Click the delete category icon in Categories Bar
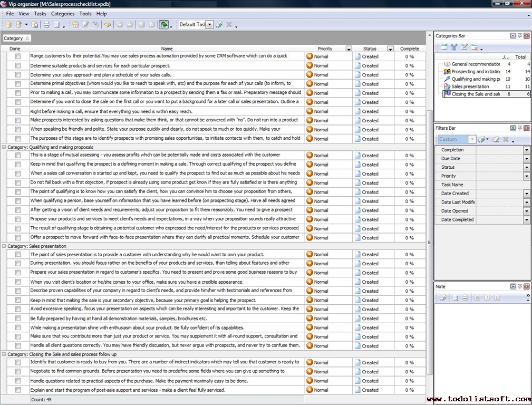 pos(475,47)
